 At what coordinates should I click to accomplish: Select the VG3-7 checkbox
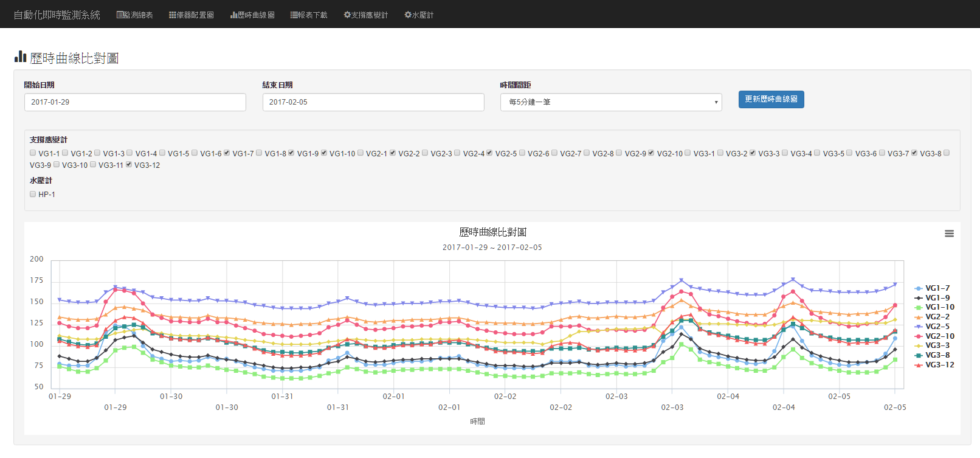tap(882, 153)
